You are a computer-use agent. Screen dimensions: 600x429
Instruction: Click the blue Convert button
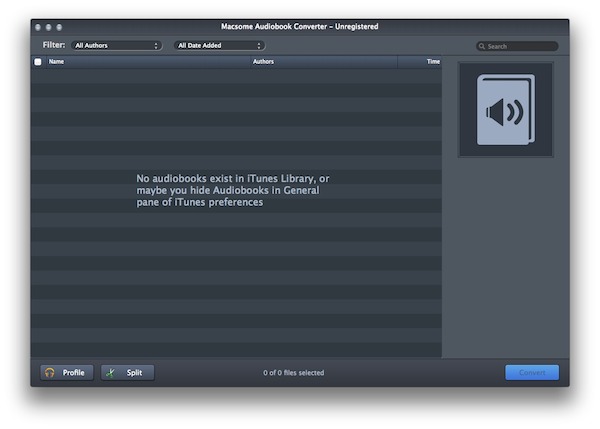[532, 372]
